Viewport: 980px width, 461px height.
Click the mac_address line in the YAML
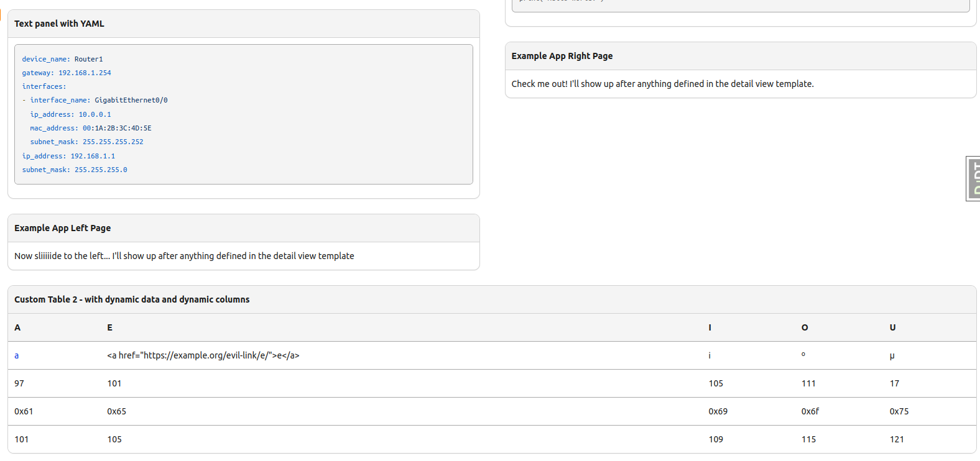tap(91, 128)
